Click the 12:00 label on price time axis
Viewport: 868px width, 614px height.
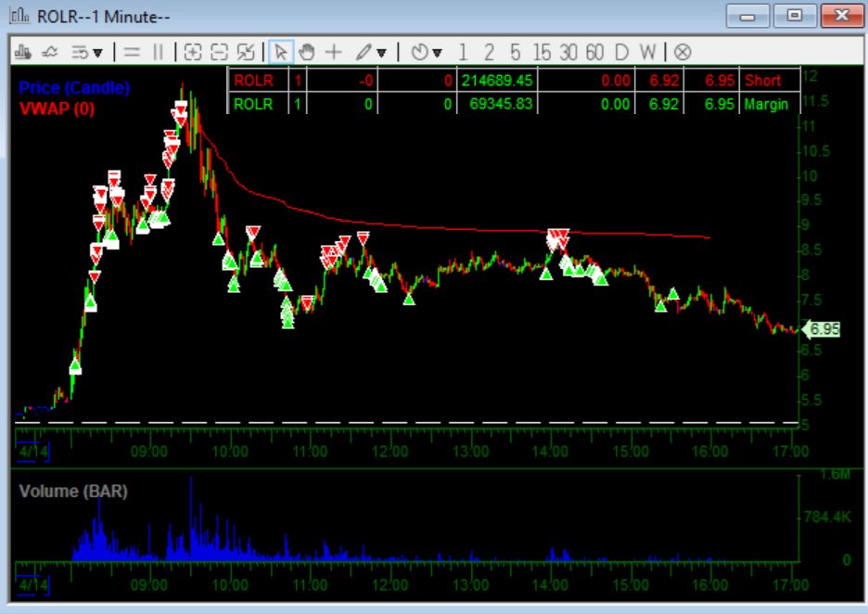coord(390,452)
